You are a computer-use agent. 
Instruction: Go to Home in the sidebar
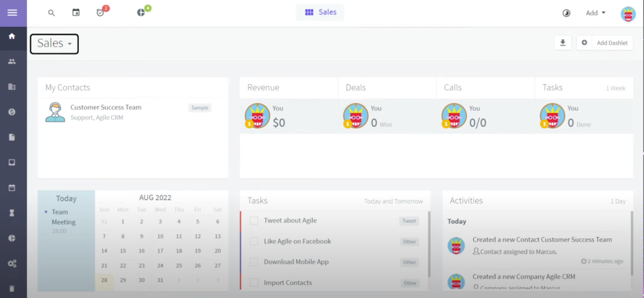[12, 36]
